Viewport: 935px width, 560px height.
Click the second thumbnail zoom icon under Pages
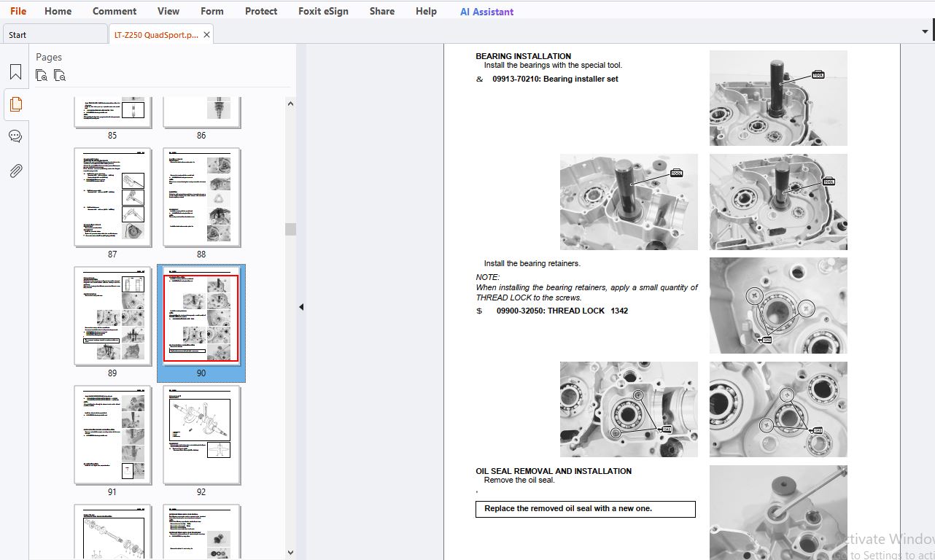(x=60, y=75)
